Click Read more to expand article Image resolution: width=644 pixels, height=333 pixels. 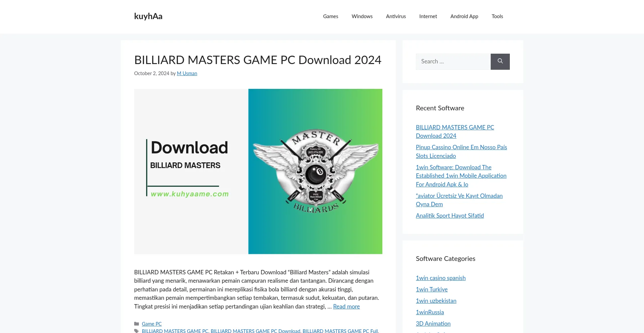tap(346, 307)
